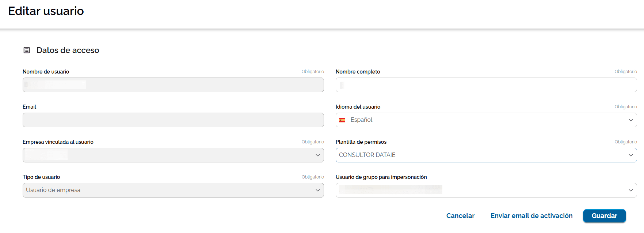
Task: Open the Empresa vinculada al usuario dropdown
Action: (173, 155)
